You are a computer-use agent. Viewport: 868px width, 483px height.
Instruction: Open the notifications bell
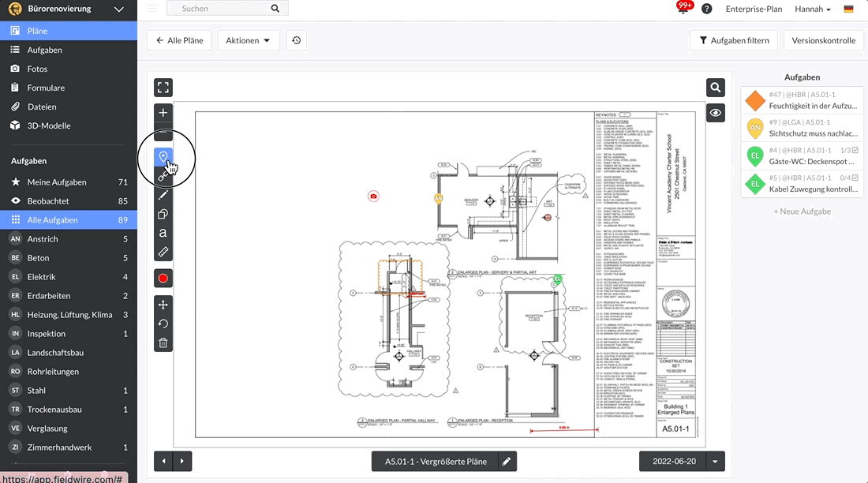coord(683,9)
